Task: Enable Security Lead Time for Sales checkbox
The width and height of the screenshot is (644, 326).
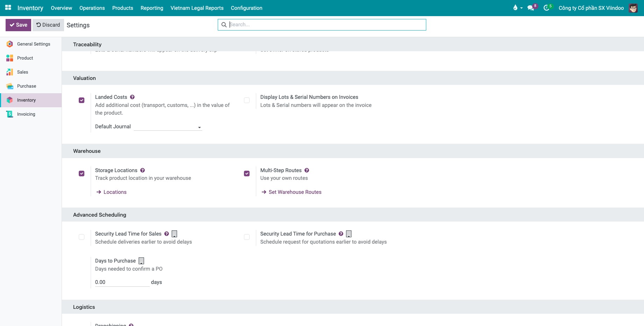Action: click(x=82, y=237)
